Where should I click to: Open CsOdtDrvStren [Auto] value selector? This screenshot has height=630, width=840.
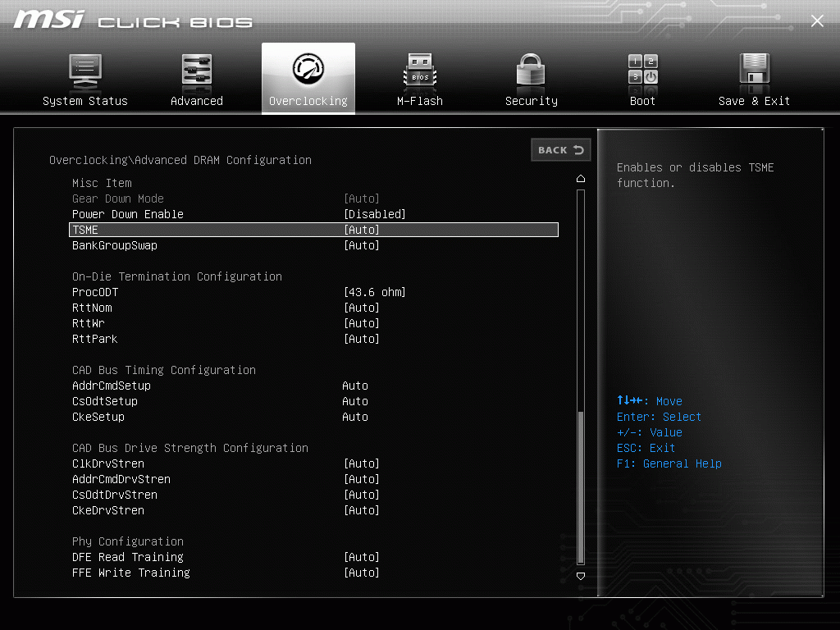click(362, 495)
